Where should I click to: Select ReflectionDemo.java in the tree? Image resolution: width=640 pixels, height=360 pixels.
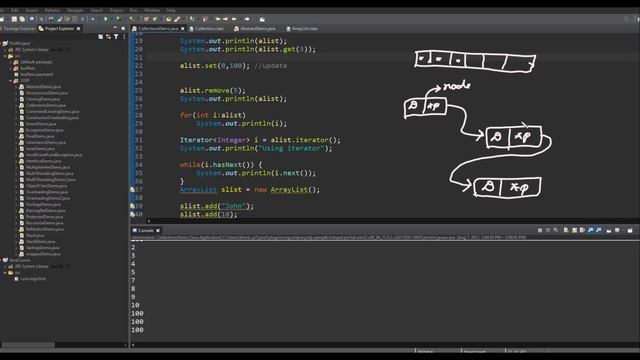pos(44,229)
